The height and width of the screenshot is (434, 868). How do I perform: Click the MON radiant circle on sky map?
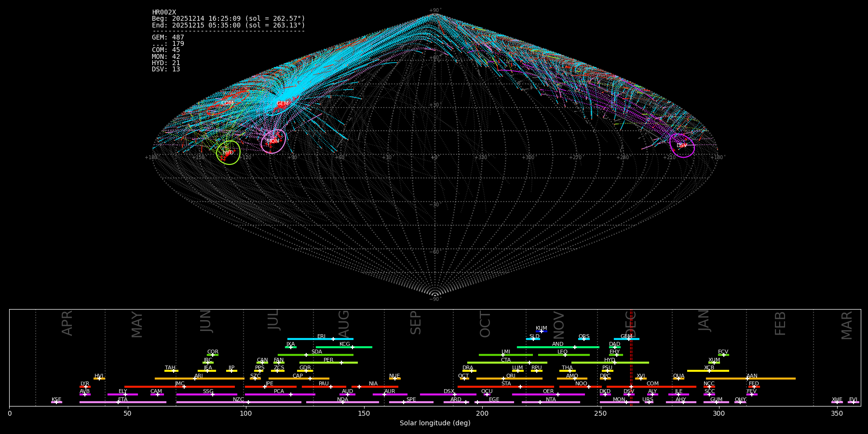coord(273,141)
